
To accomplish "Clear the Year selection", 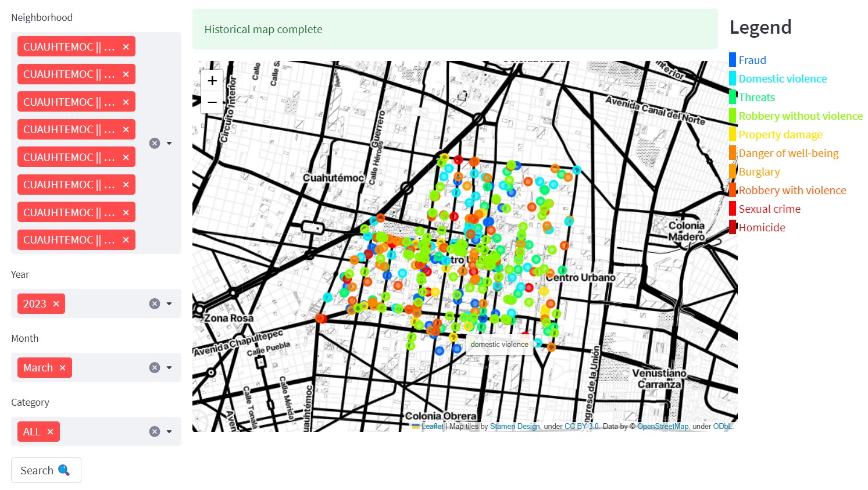I will [154, 303].
